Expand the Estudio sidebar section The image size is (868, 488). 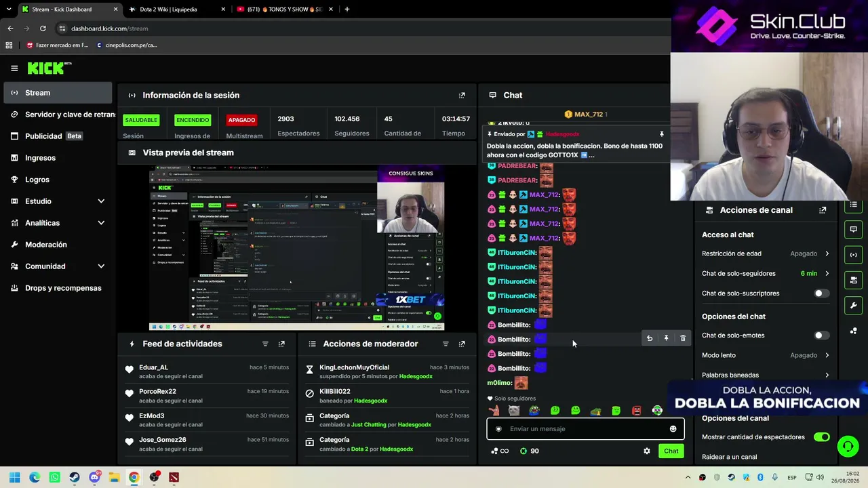[58, 201]
